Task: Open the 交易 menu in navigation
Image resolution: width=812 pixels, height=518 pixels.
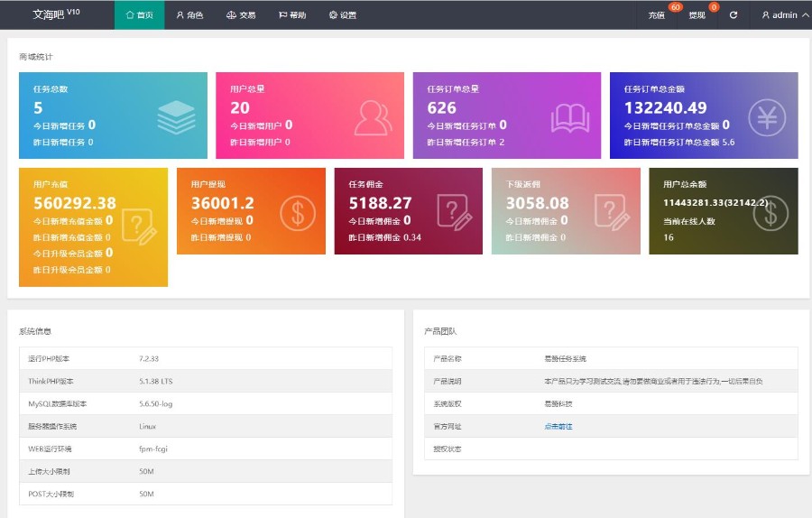Action: pyautogui.click(x=241, y=14)
